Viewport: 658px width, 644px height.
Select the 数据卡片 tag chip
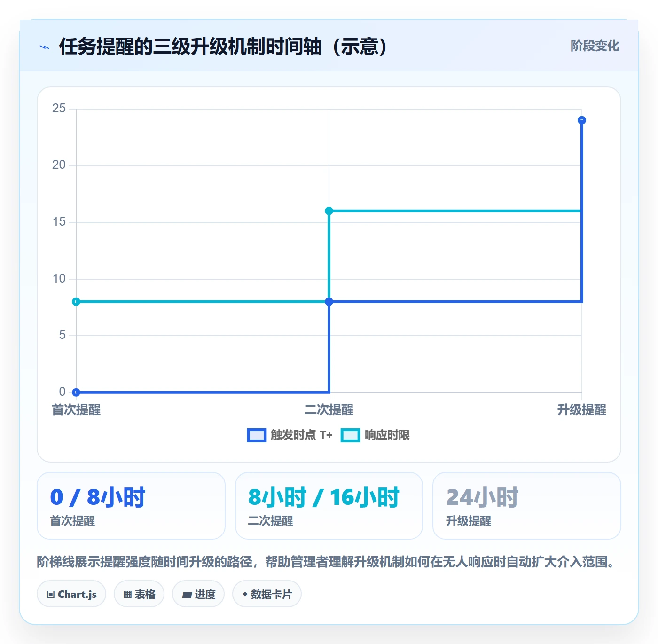(x=267, y=594)
